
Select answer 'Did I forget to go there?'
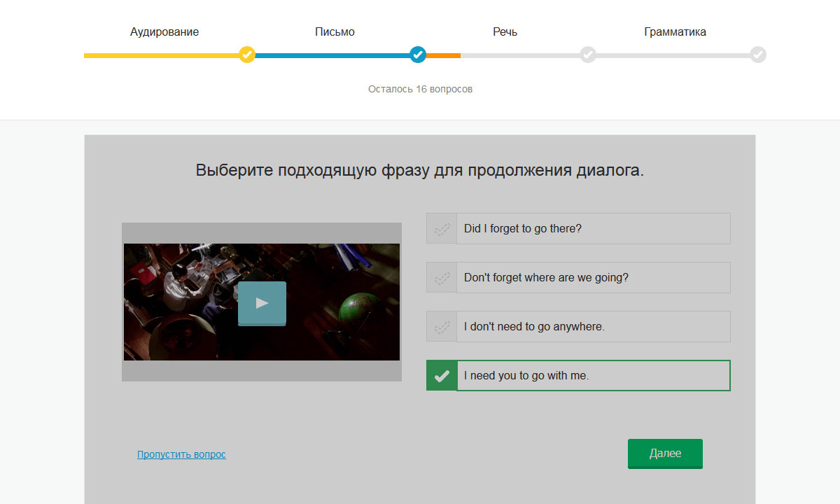(578, 228)
